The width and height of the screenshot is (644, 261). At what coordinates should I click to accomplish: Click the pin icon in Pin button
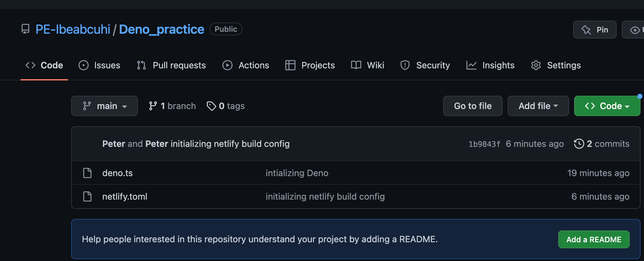click(586, 30)
